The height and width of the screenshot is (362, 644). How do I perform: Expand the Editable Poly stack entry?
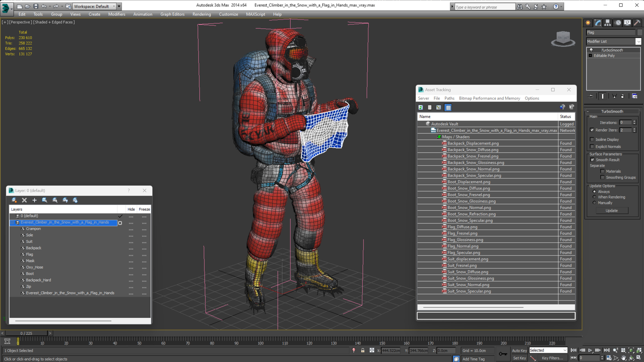pyautogui.click(x=591, y=55)
